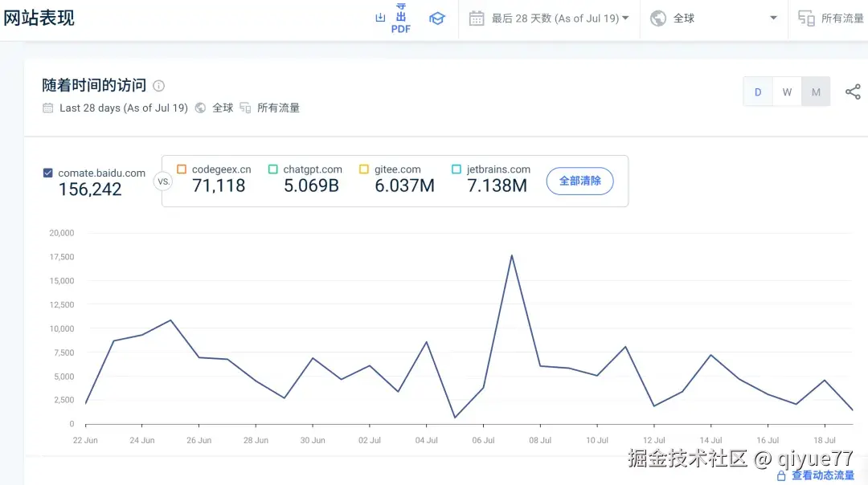Screen dimensions: 868x485
Task: Click the 18 Jul x-axis label
Action: click(x=825, y=440)
